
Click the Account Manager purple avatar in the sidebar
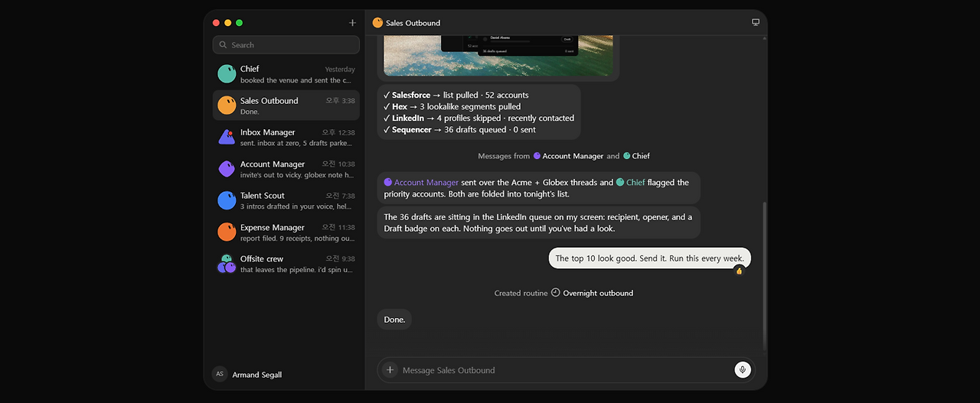[x=227, y=169]
